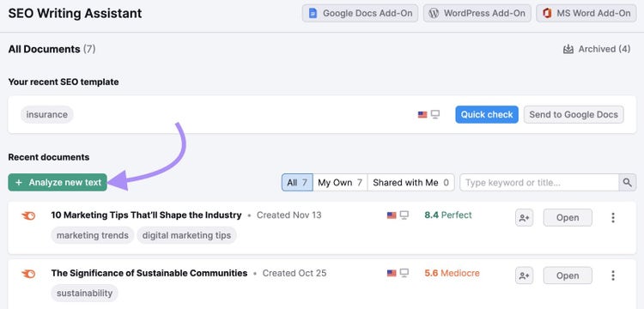Share the Sustainable Communities document
The height and width of the screenshot is (309, 644).
click(524, 276)
